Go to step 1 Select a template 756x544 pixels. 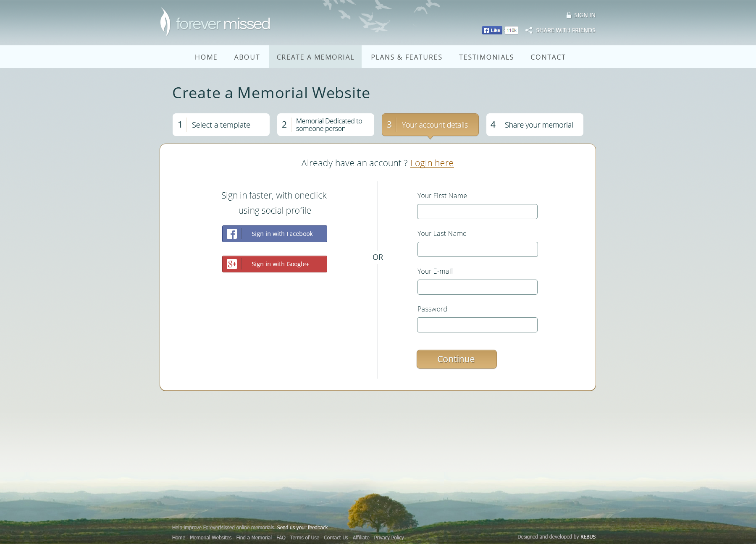(x=221, y=125)
